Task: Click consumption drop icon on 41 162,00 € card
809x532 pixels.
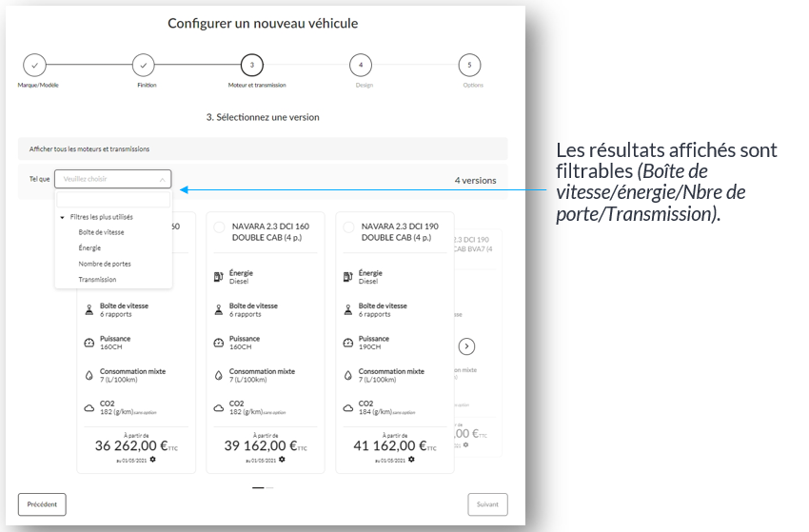Action: pyautogui.click(x=347, y=376)
